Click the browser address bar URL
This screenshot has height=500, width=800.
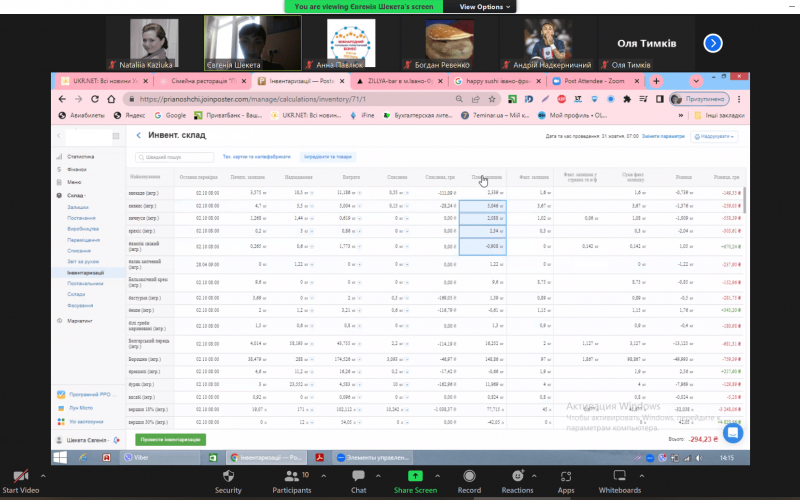[x=253, y=99]
